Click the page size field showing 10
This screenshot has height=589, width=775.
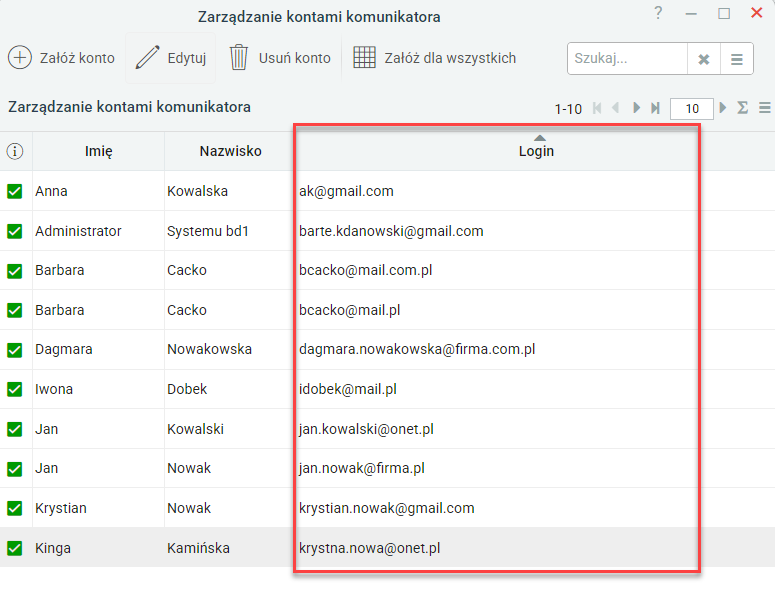pyautogui.click(x=692, y=109)
